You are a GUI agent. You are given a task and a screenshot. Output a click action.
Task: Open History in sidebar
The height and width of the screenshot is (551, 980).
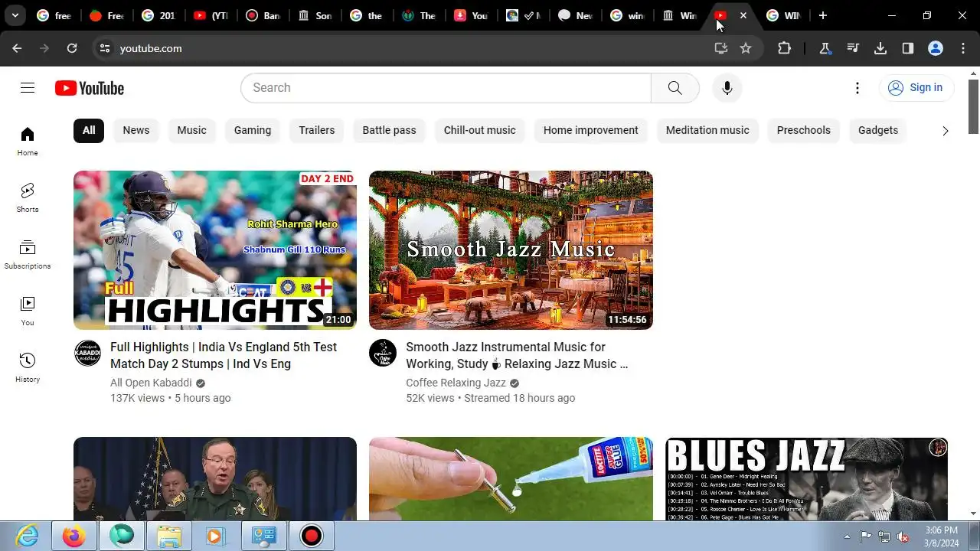[28, 368]
